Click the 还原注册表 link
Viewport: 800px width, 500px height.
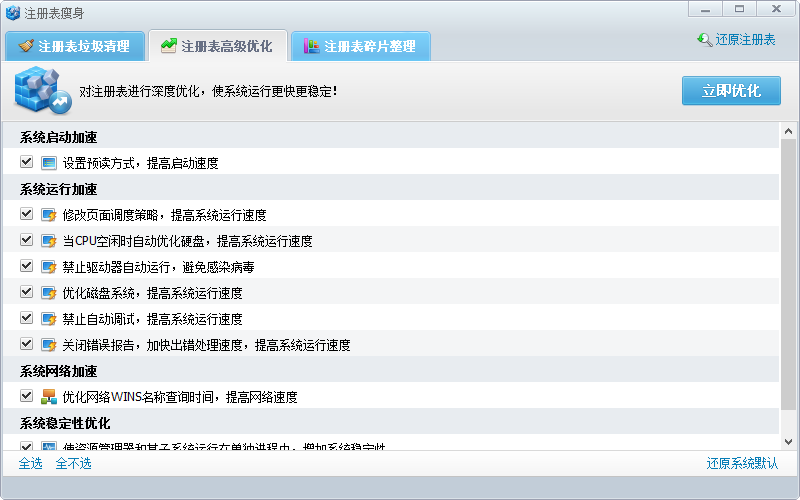click(x=736, y=40)
